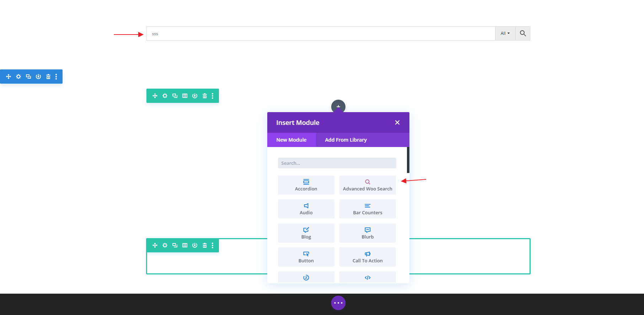Add the Call To Action module

coord(367,257)
